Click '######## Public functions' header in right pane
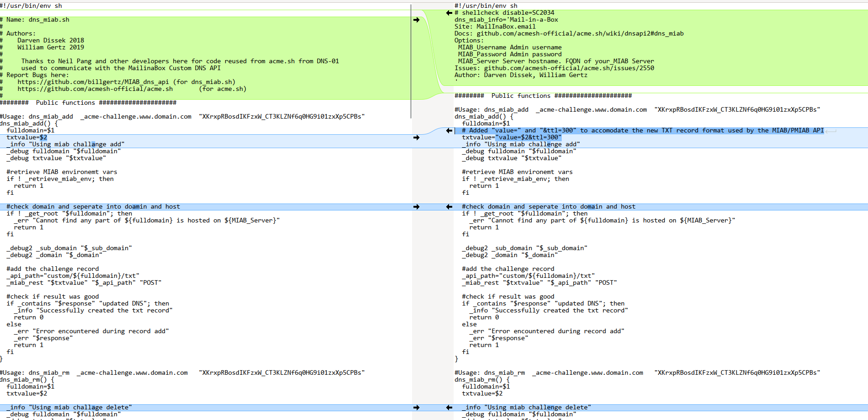The image size is (868, 420). (543, 96)
